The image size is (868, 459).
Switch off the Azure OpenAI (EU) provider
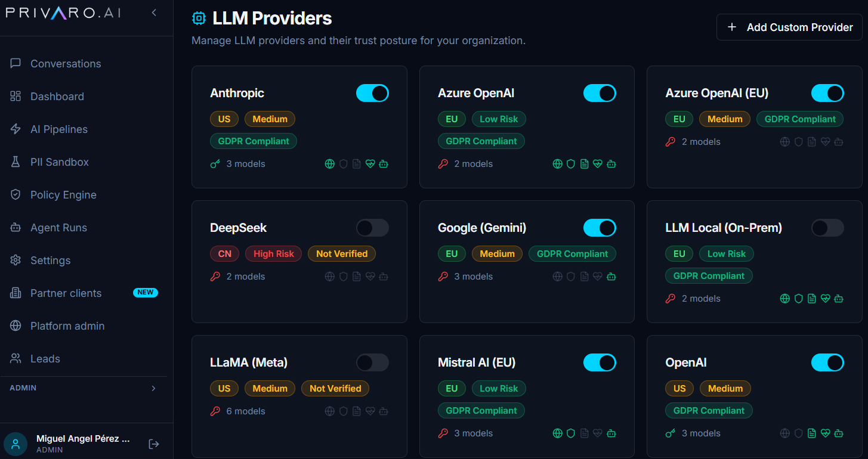(x=827, y=93)
